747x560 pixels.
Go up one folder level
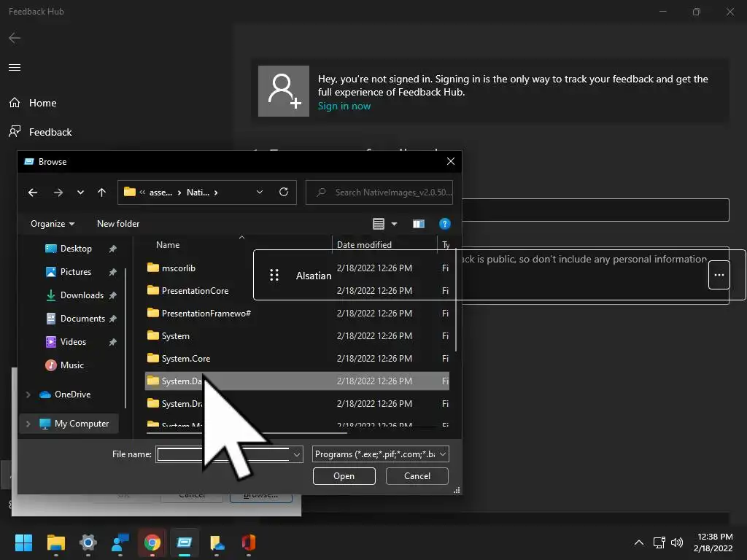(101, 192)
